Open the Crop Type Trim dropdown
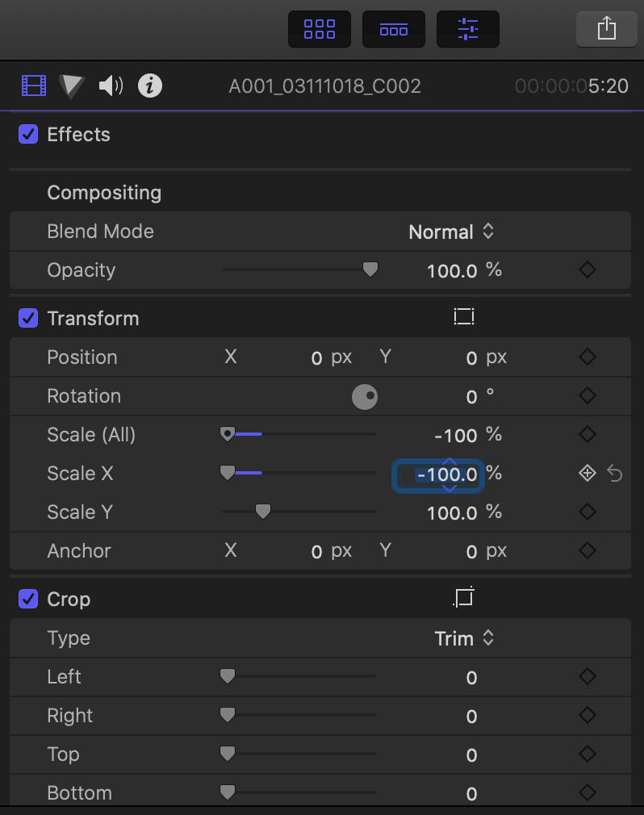 (464, 638)
